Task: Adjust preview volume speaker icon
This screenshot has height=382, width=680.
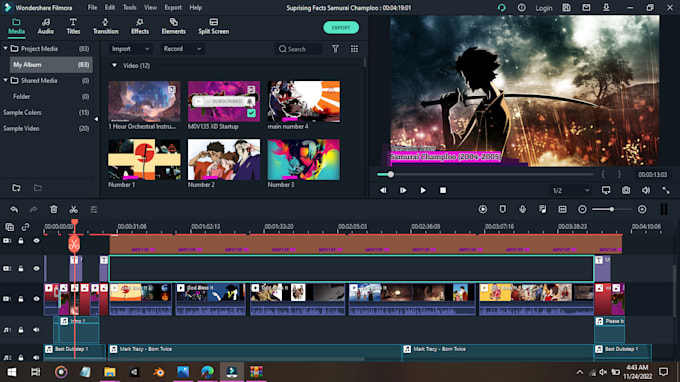Action: point(646,190)
